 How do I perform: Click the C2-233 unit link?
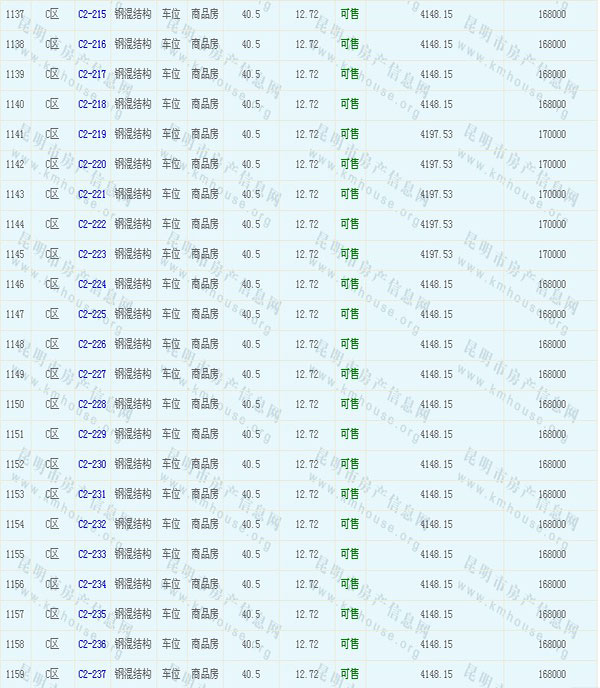[x=91, y=554]
